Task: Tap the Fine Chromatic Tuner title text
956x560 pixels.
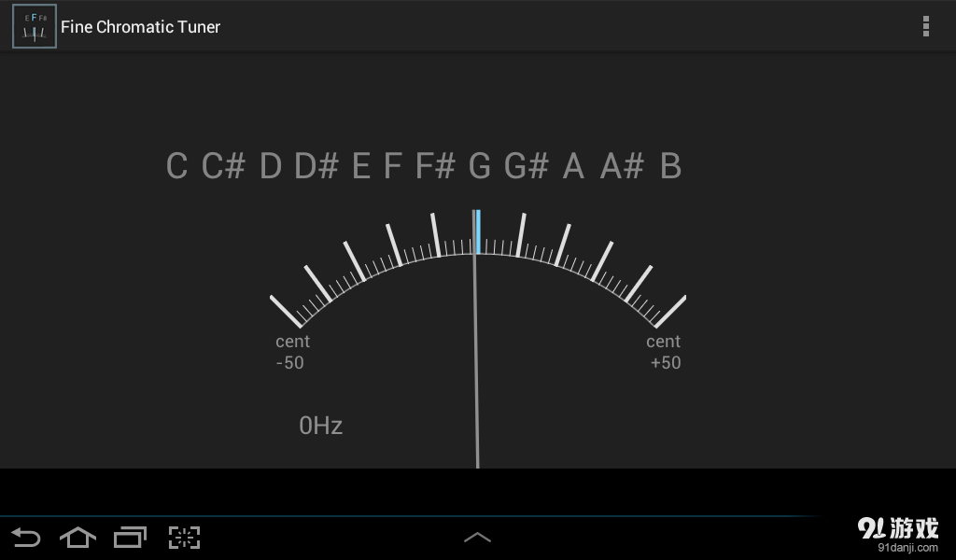Action: pyautogui.click(x=140, y=26)
